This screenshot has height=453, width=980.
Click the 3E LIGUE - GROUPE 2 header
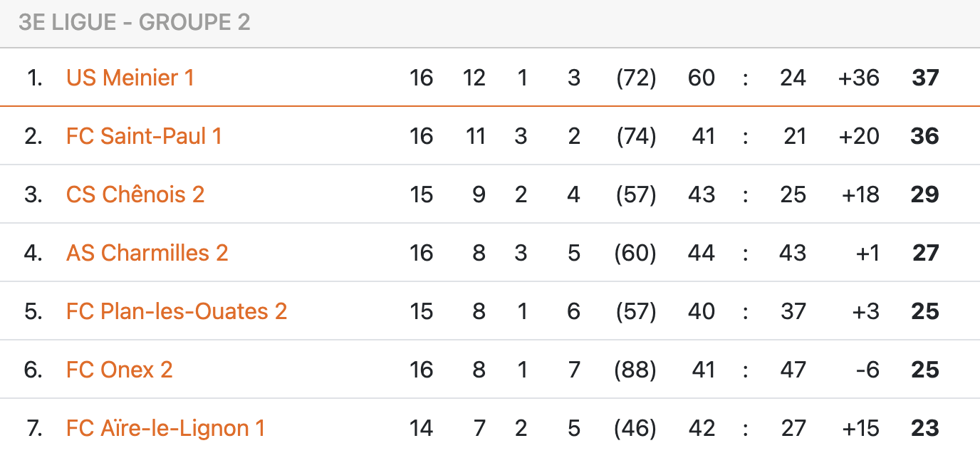(135, 23)
